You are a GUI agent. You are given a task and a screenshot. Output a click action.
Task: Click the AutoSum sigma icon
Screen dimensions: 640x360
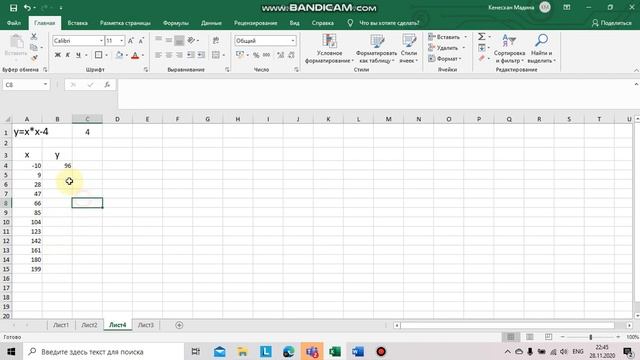[x=482, y=37]
